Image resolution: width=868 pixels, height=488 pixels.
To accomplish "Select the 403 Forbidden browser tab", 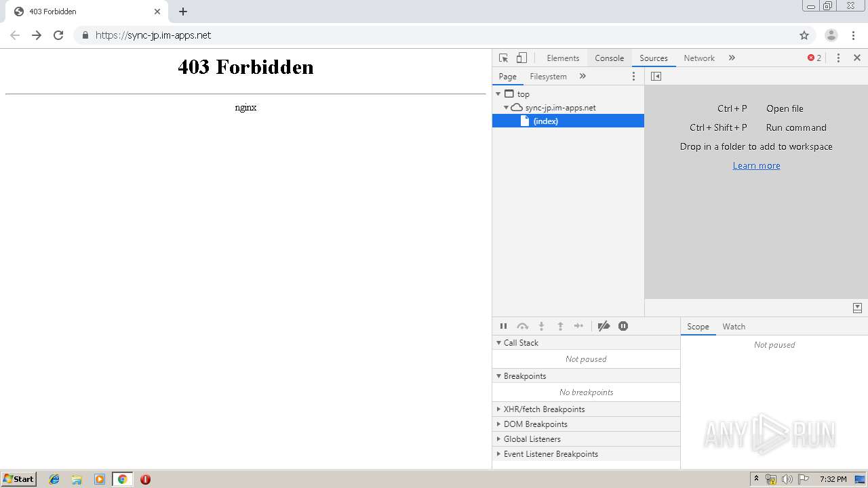I will (87, 12).
